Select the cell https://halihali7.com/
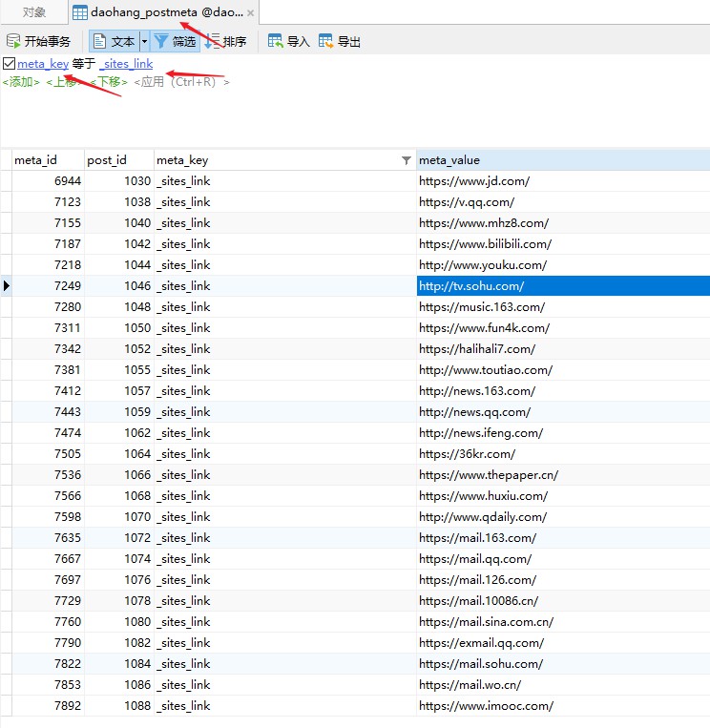 pos(563,349)
